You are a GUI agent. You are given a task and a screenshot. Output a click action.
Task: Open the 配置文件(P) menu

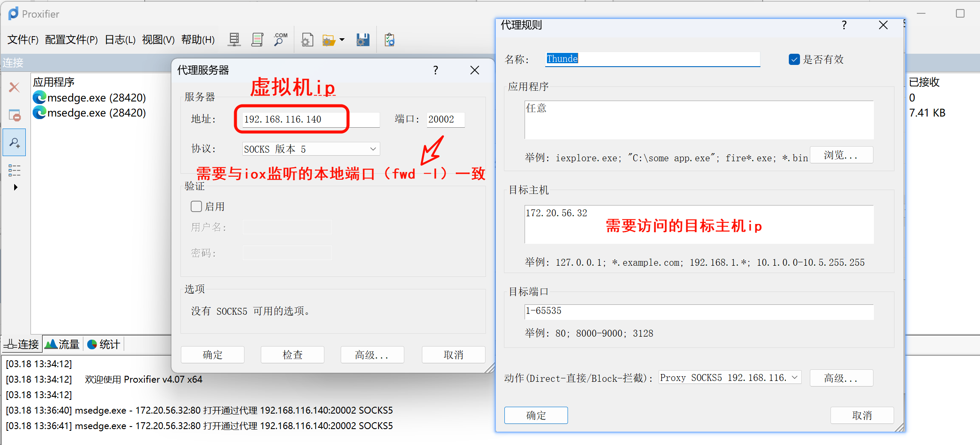point(71,40)
